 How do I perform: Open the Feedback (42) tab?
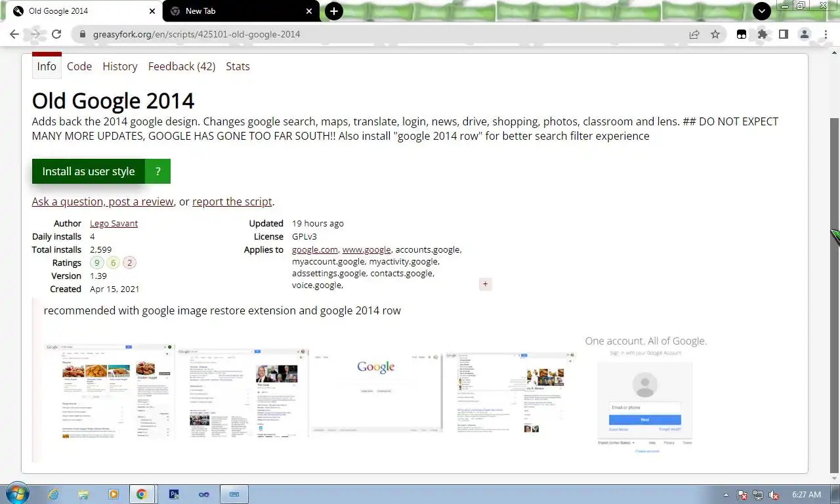(x=182, y=66)
